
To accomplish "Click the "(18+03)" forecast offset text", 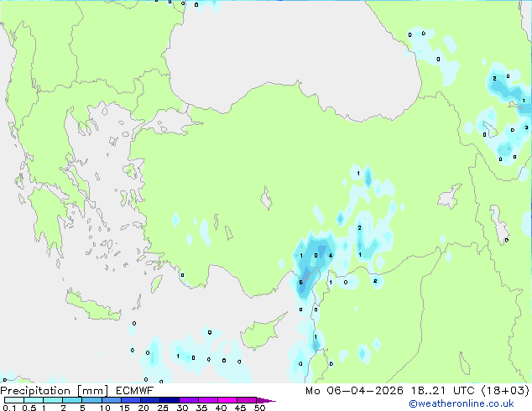I will (505, 391).
